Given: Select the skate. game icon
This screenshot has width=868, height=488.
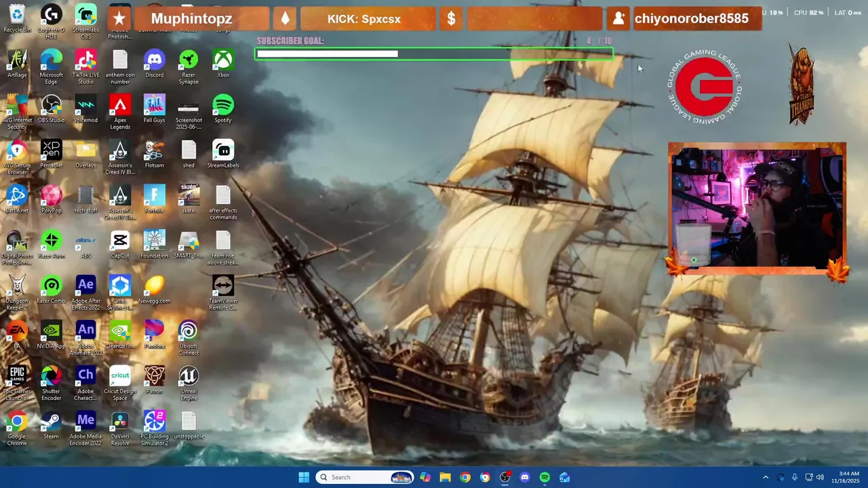Looking at the screenshot, I should (x=189, y=199).
